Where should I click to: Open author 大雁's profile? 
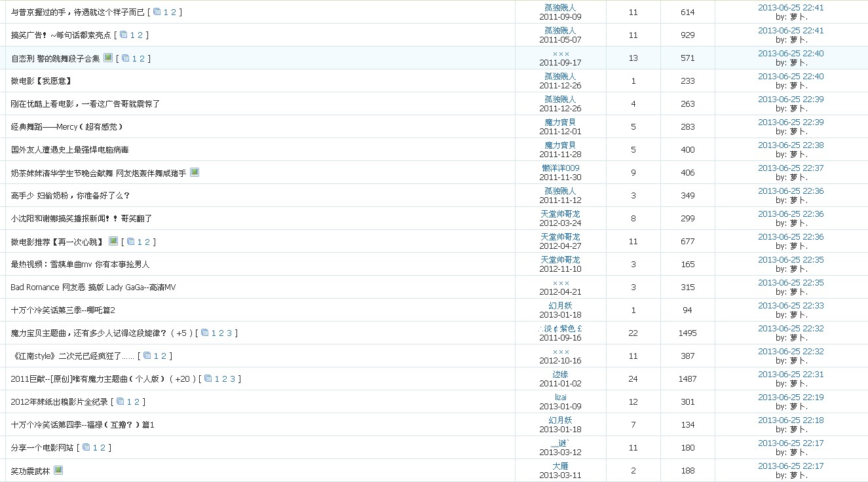[x=560, y=466]
